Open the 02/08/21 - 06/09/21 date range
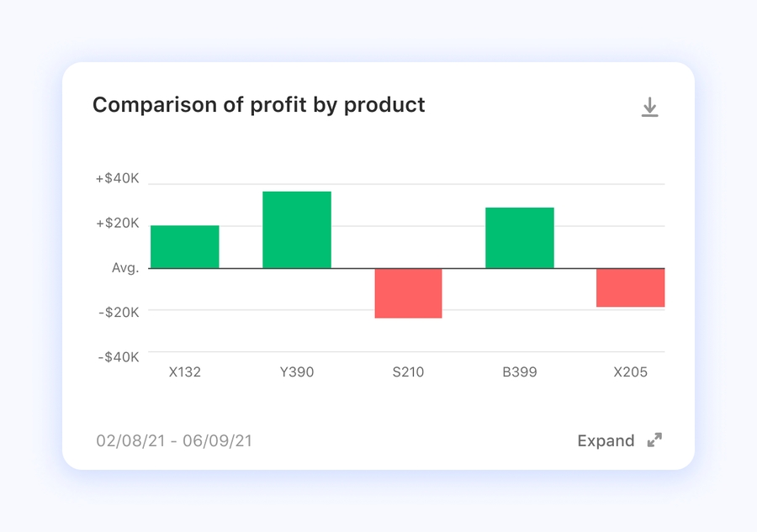 point(174,440)
